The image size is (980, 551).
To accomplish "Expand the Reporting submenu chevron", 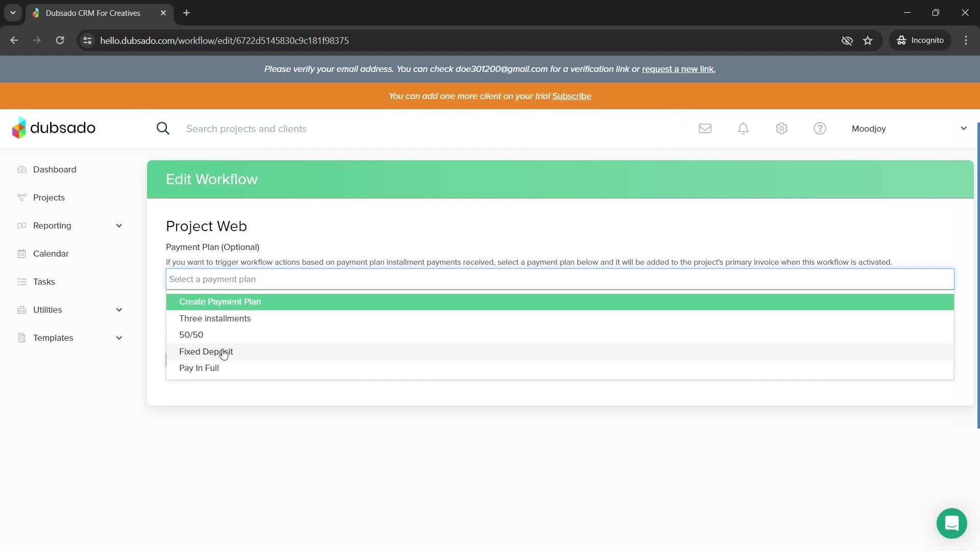I will click(x=119, y=226).
